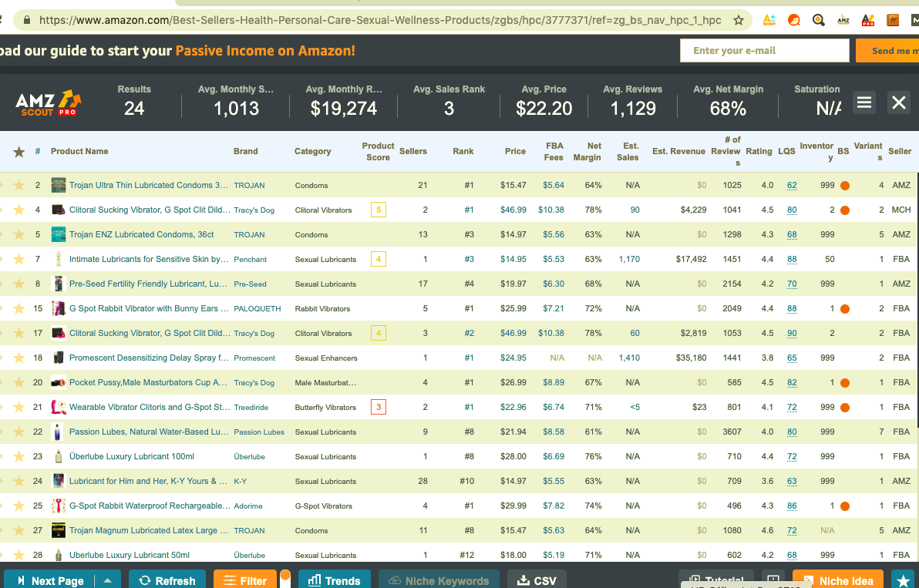
Task: Bookmark this page with the star icon
Action: 738,21
